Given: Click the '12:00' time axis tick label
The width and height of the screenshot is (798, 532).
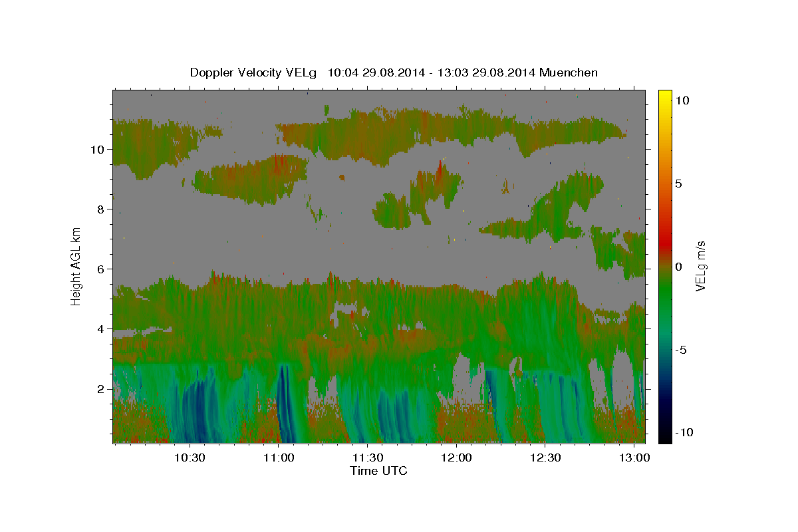Looking at the screenshot, I should pos(456,458).
